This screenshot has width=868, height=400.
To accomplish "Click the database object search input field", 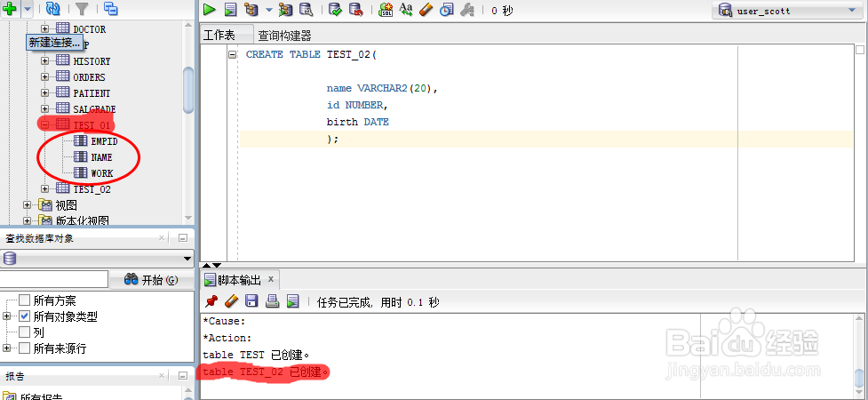I will 53,280.
